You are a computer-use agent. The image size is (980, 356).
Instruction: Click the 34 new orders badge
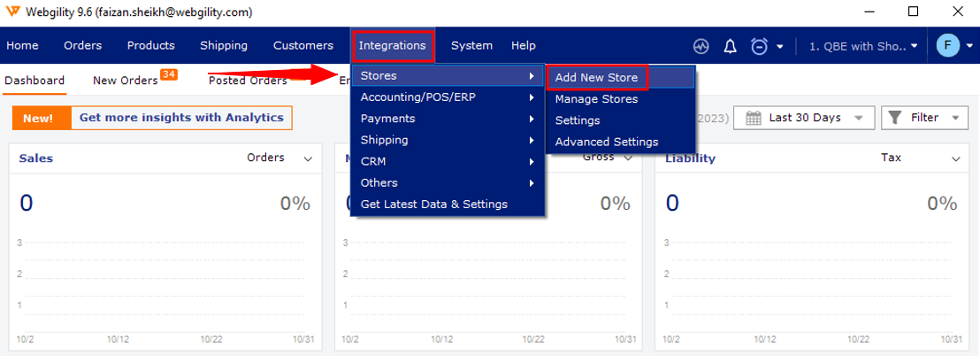(169, 74)
